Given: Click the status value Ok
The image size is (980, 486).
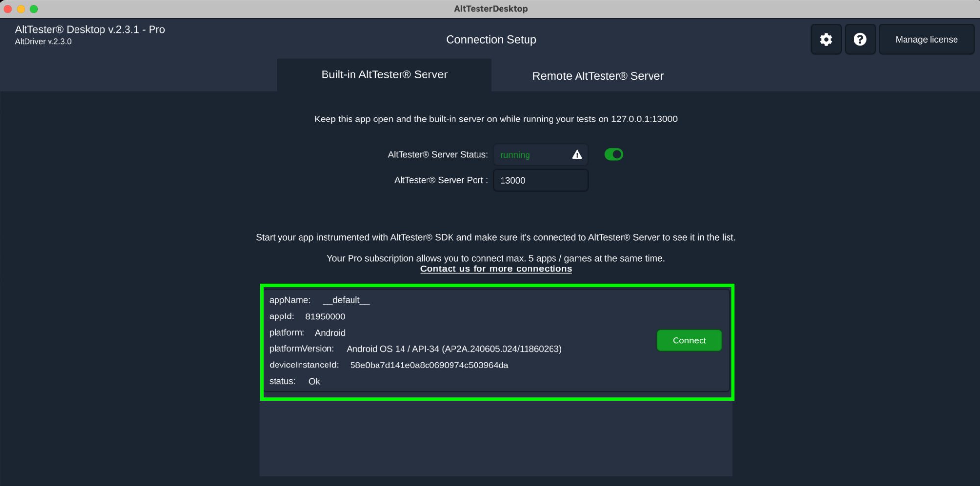Looking at the screenshot, I should [314, 381].
